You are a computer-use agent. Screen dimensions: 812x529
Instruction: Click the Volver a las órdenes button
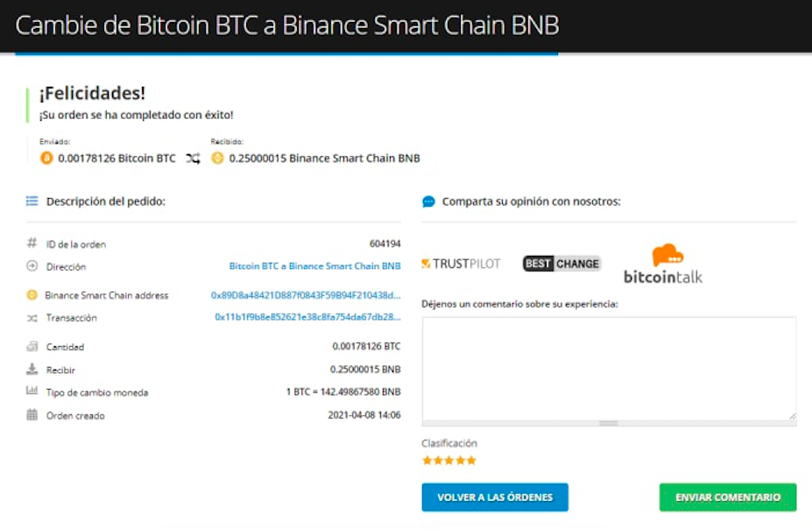pos(495,497)
